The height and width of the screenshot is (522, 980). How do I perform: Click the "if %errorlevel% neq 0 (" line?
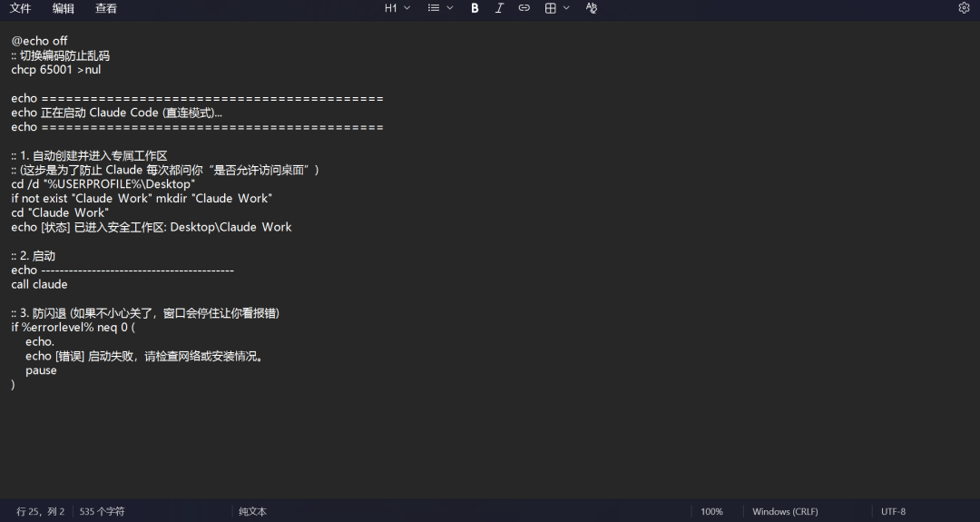point(73,327)
